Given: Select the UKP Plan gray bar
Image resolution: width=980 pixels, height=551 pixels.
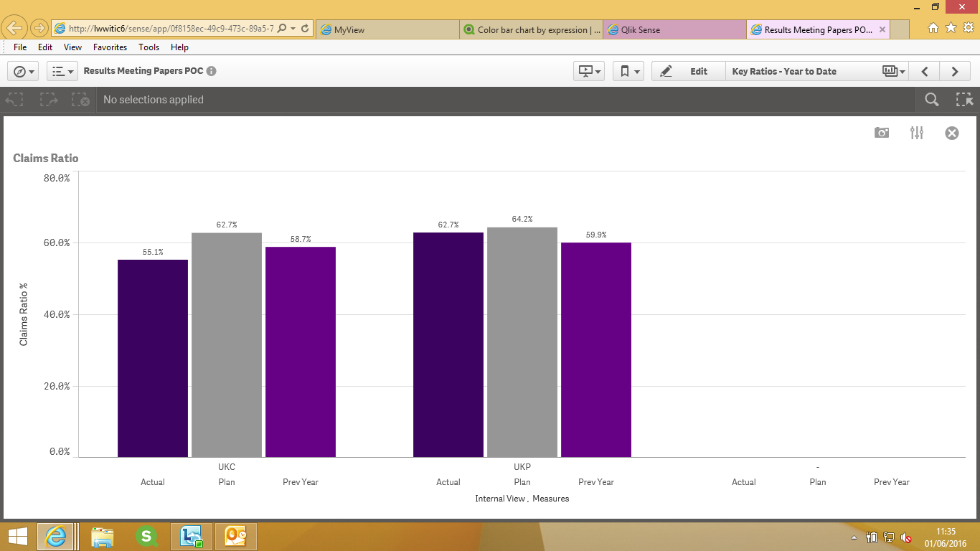Looking at the screenshot, I should click(522, 342).
